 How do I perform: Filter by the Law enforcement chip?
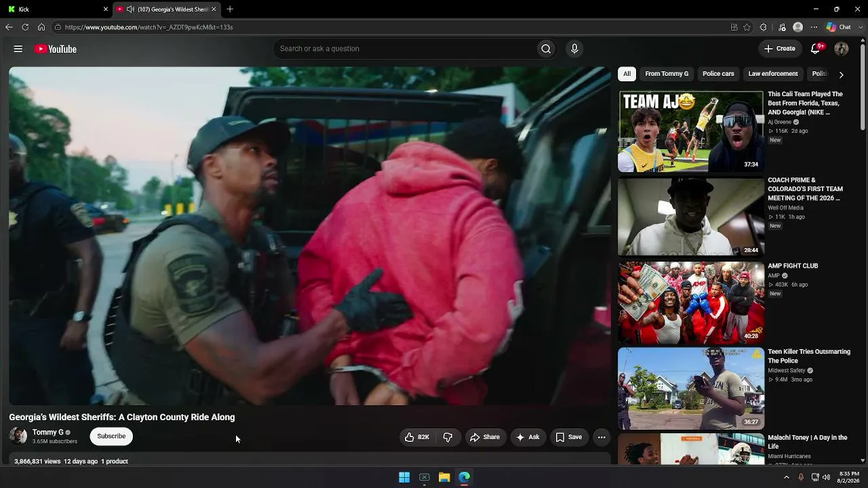pos(773,74)
